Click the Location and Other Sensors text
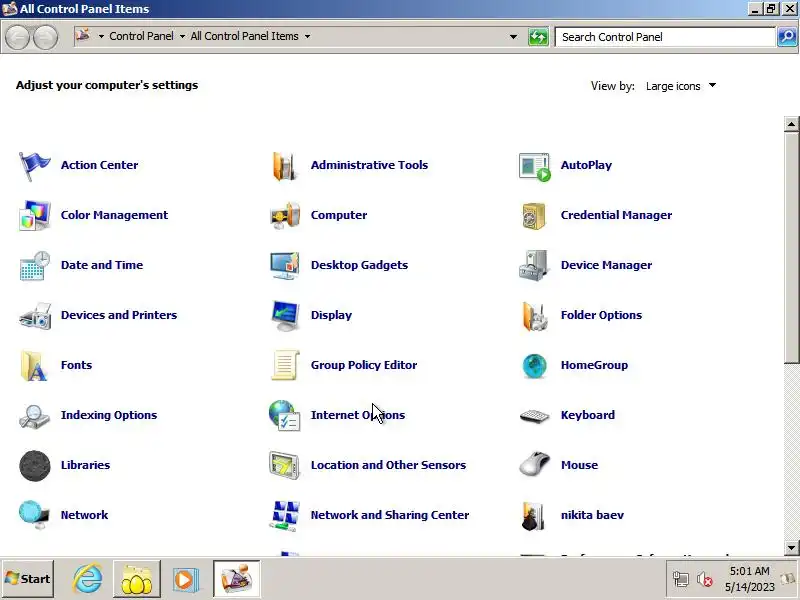The height and width of the screenshot is (600, 800). 388,465
